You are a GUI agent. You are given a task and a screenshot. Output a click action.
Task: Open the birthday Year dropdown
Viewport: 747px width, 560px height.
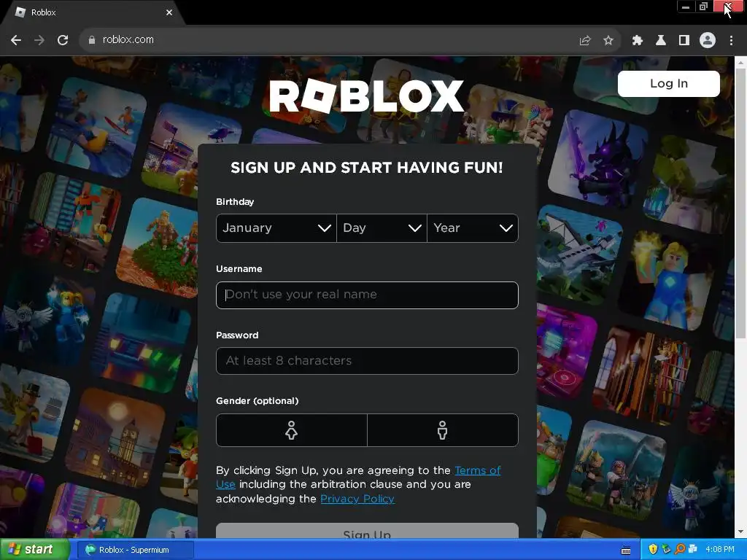click(473, 228)
